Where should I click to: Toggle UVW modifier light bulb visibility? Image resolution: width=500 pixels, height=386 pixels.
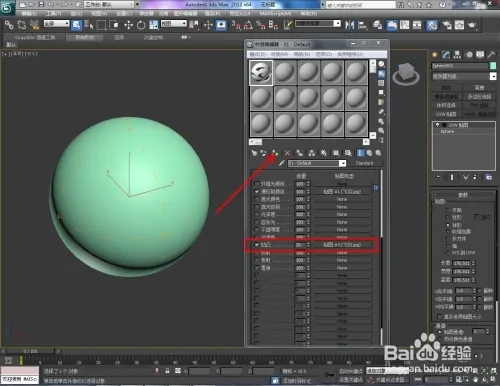coord(438,125)
